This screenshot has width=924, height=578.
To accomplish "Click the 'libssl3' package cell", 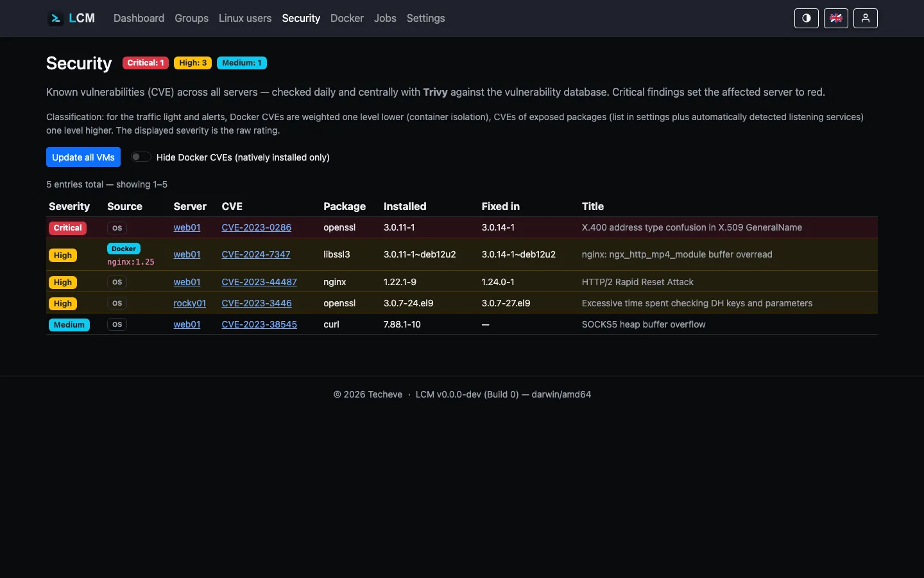I will pos(337,254).
